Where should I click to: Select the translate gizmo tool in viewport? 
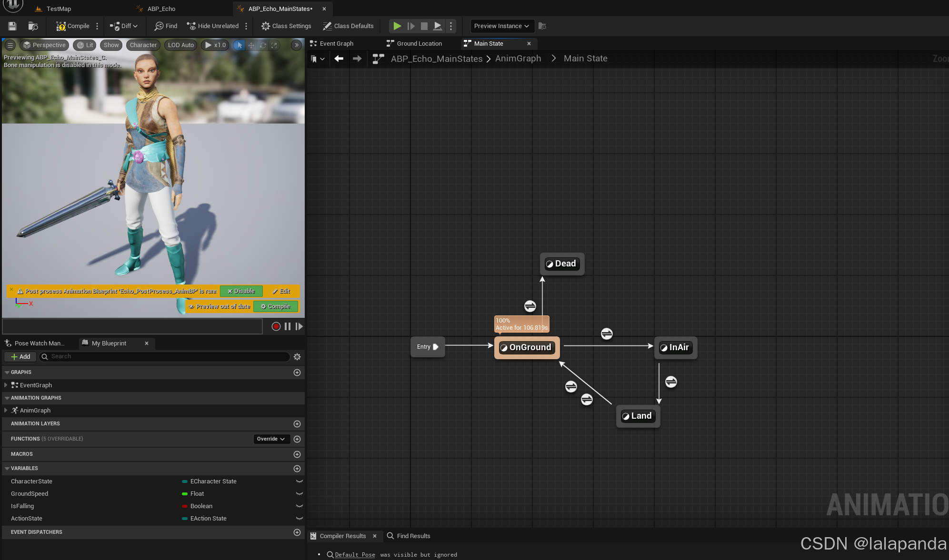coord(251,45)
